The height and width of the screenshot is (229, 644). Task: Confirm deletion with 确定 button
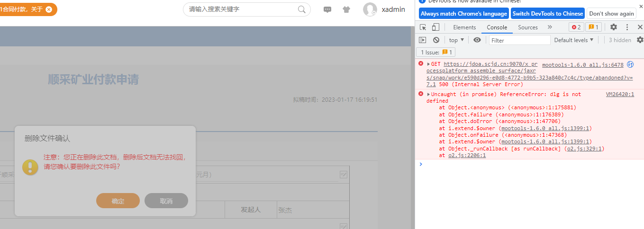click(118, 201)
